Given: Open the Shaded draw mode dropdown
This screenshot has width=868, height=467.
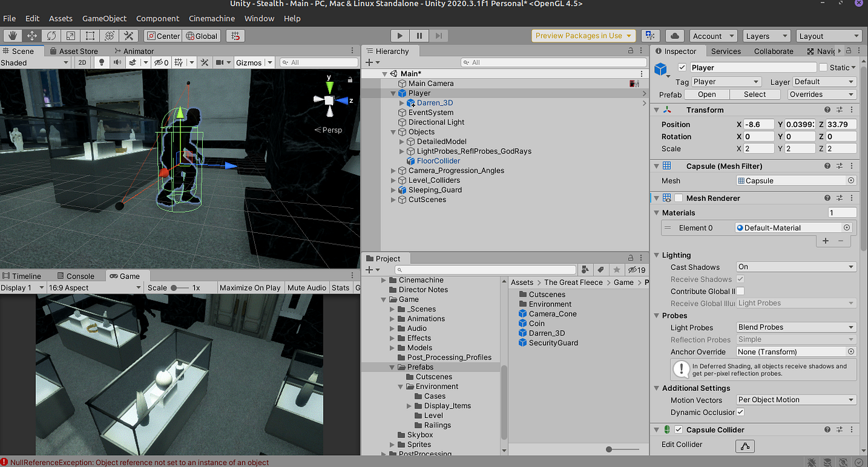Looking at the screenshot, I should click(35, 62).
